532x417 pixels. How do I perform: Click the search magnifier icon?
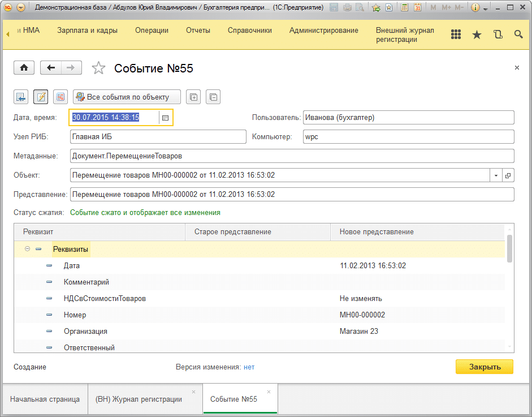[x=518, y=35]
